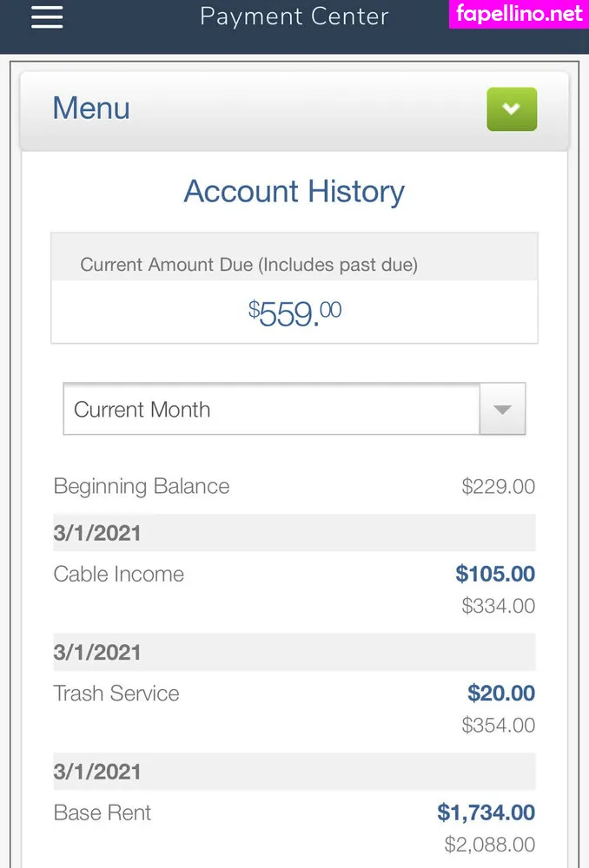
Task: Select the Base Rent entry label
Action: pyautogui.click(x=103, y=813)
